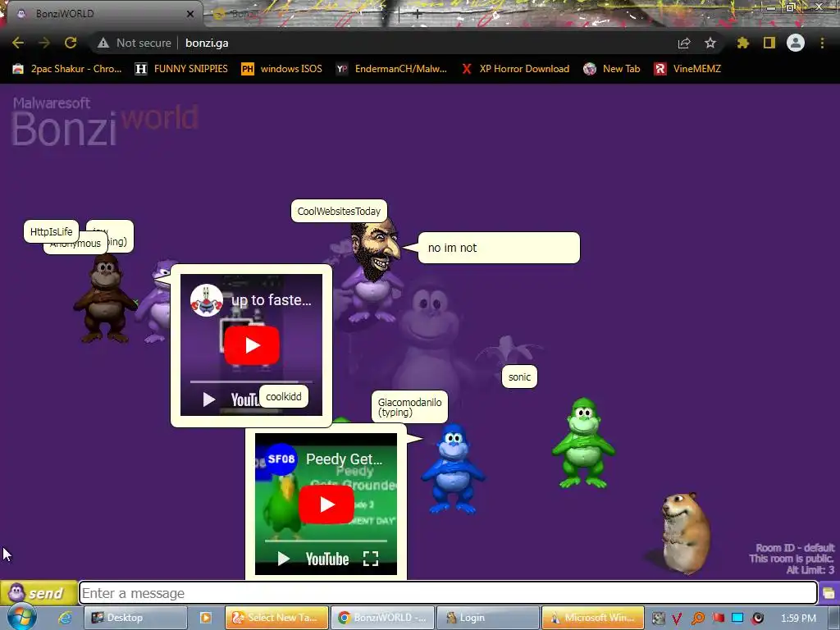Click the blue Giacomodanilo Bonzi character
The image size is (840, 630).
coord(453,468)
